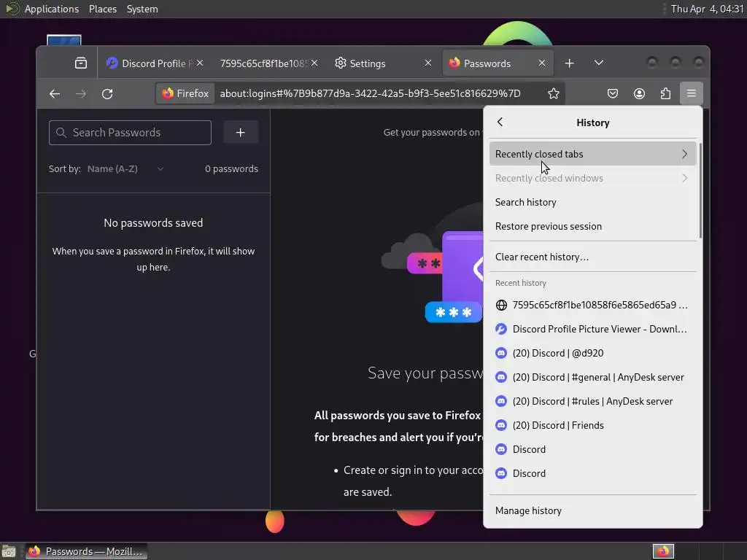Click the Firefox workspace icon in the bottom panel
747x560 pixels.
[x=663, y=551]
